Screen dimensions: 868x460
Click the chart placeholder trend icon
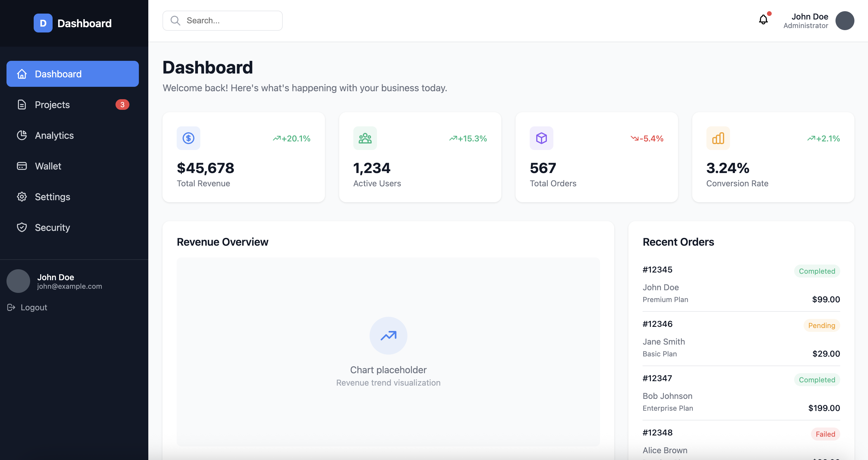(388, 335)
